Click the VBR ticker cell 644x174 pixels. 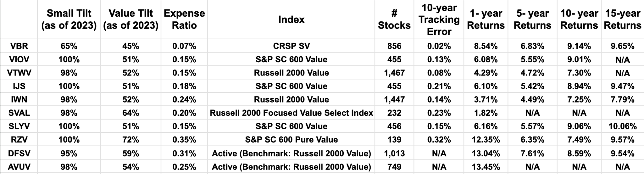tap(19, 46)
